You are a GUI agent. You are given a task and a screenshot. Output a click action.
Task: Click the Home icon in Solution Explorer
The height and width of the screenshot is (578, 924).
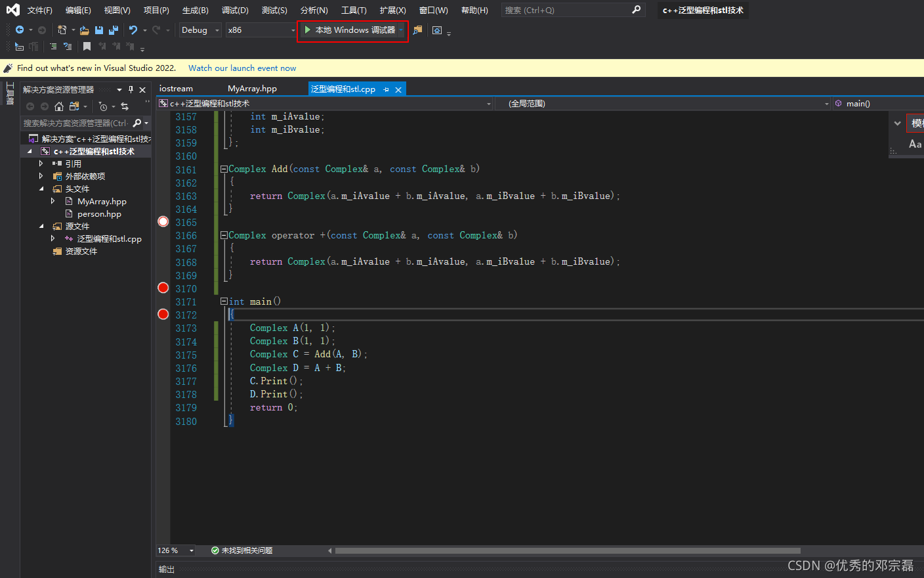59,106
